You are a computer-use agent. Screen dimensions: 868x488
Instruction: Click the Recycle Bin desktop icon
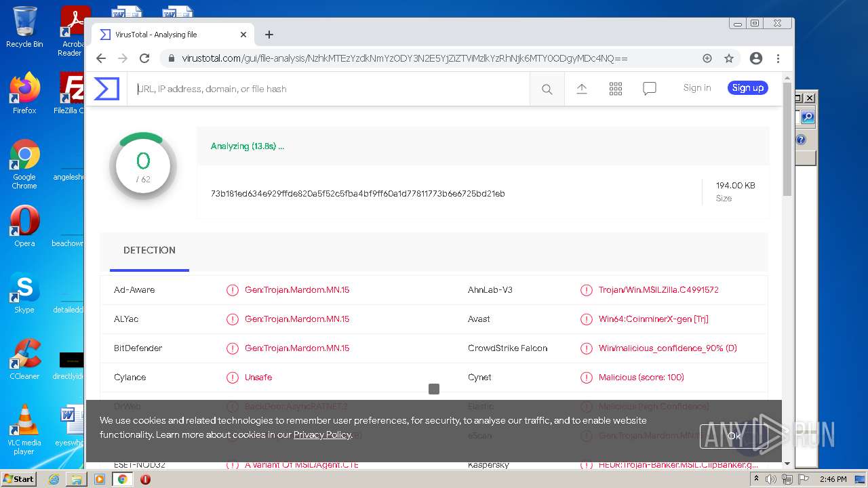tap(24, 27)
